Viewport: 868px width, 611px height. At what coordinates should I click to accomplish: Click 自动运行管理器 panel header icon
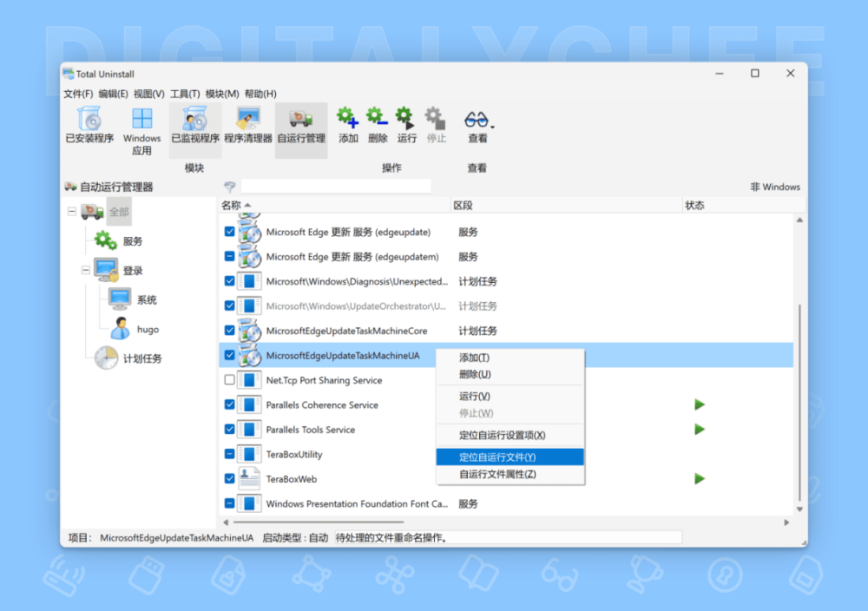coord(70,187)
